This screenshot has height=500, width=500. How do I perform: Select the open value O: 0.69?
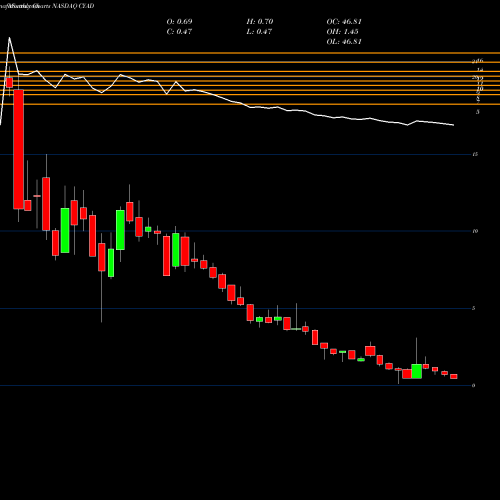click(x=179, y=22)
